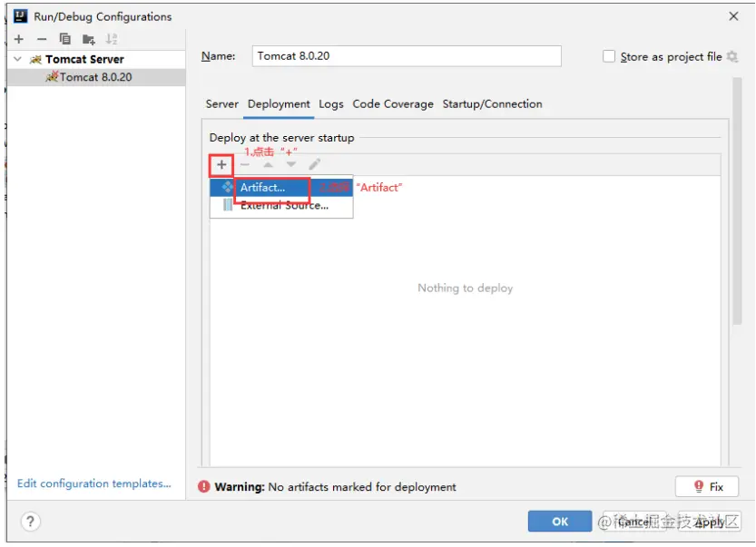Click the External Source menu item icon
The width and height of the screenshot is (756, 547).
coord(228,205)
